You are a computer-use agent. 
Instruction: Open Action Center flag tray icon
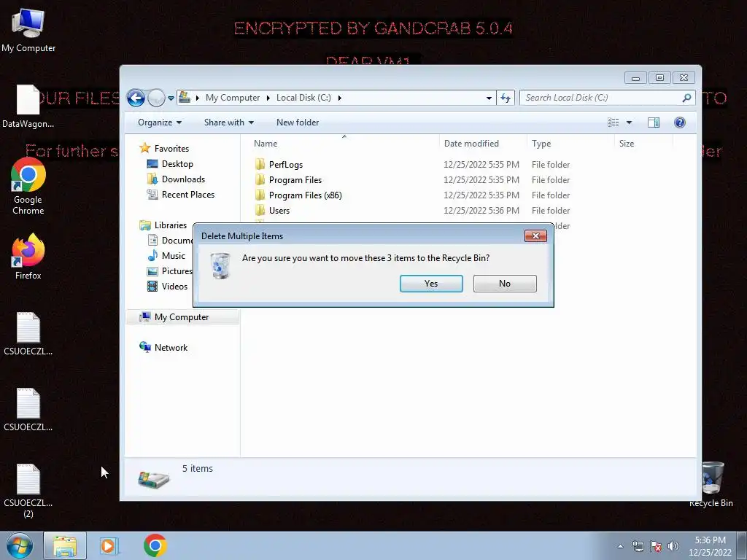click(x=656, y=547)
